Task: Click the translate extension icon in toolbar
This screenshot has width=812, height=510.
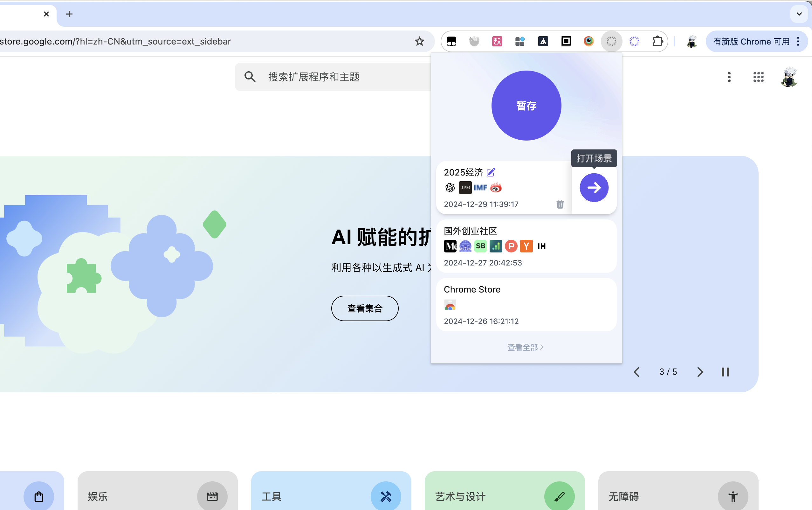Action: 497,41
